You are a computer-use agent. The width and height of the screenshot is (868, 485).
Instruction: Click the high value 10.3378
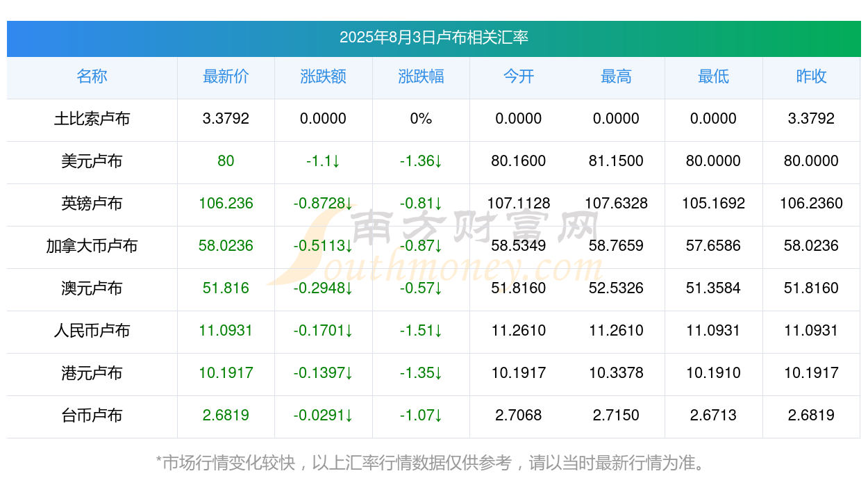pos(616,373)
